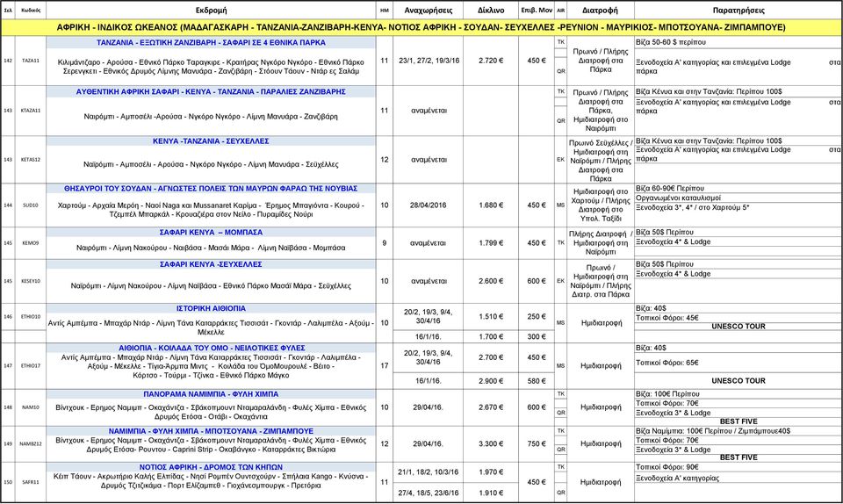Click price cell '1.510 €'
This screenshot has width=843, height=504.
click(491, 316)
